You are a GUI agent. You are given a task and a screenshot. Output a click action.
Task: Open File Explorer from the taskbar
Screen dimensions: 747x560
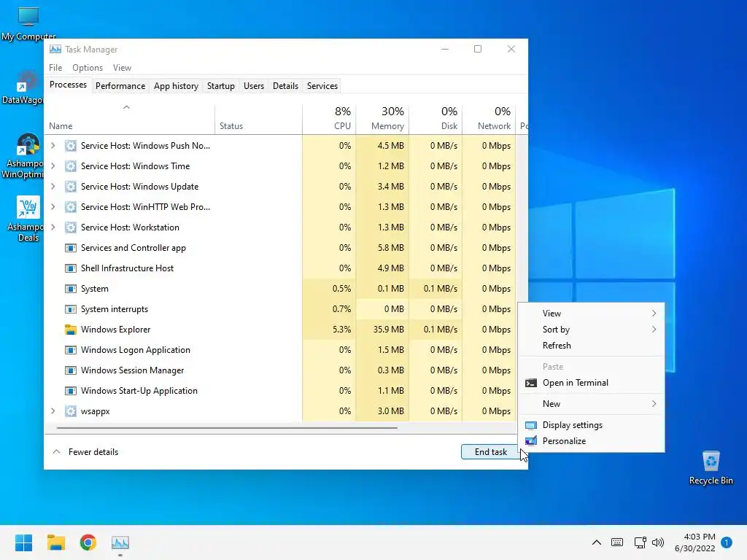56,542
